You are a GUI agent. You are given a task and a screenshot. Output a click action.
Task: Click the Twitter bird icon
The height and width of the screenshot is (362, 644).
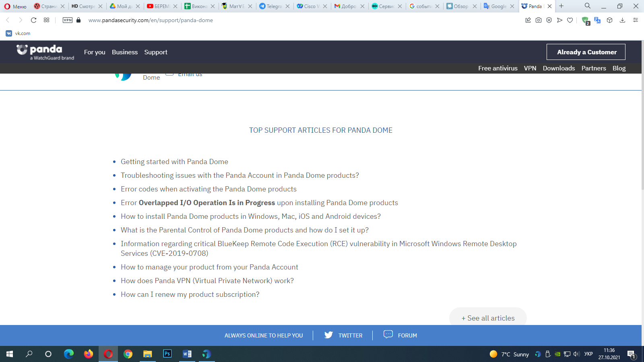pos(328,335)
